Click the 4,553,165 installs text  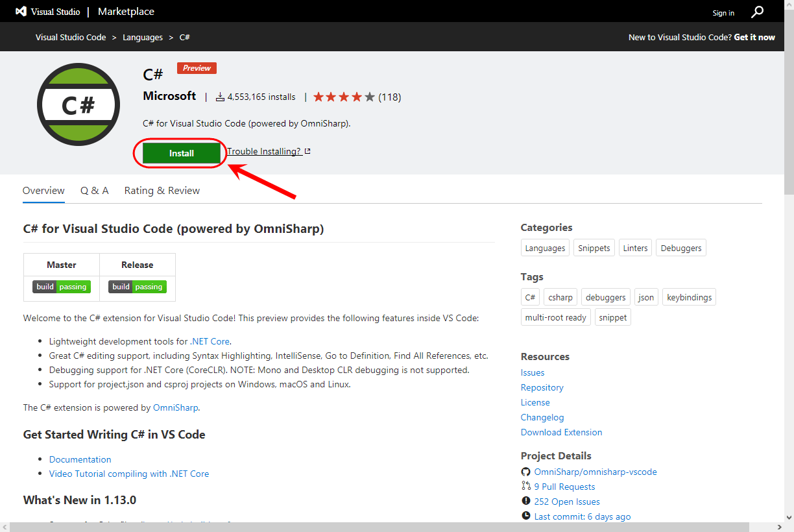tap(261, 97)
